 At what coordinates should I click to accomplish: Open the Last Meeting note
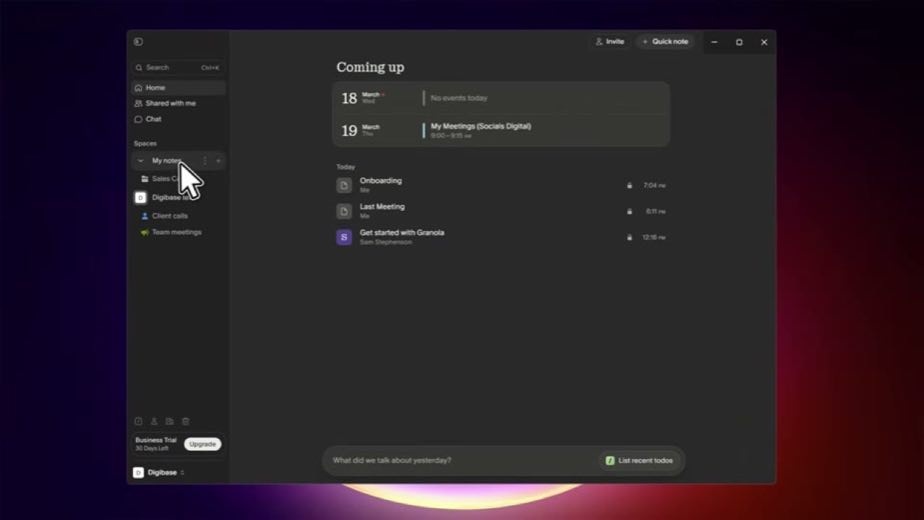pyautogui.click(x=501, y=211)
